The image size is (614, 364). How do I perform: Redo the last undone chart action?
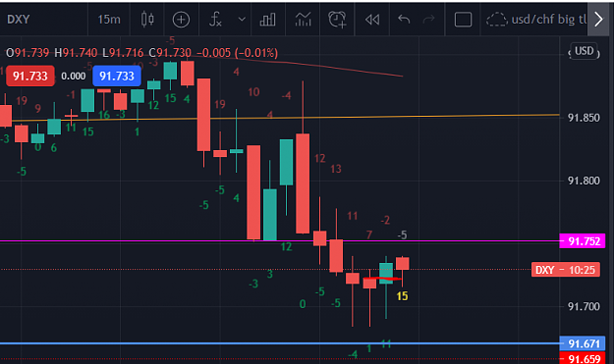[429, 20]
